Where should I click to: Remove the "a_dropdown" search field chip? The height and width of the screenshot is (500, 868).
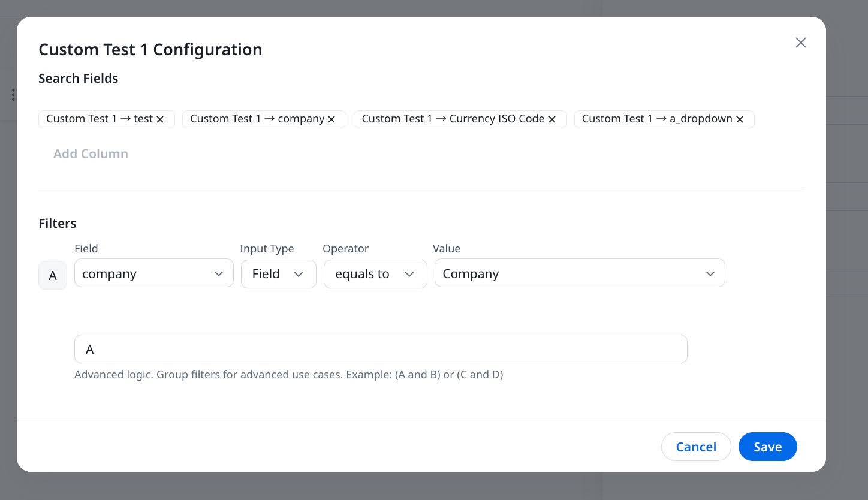[739, 119]
